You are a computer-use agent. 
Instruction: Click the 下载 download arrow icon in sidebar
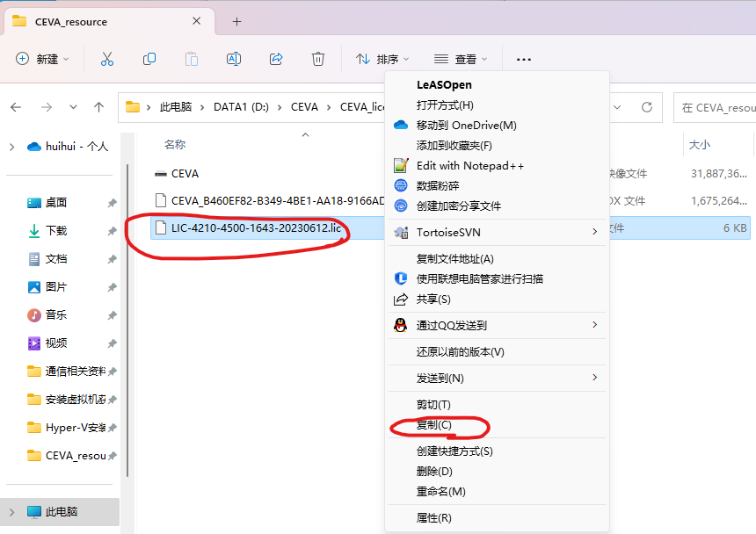point(34,231)
